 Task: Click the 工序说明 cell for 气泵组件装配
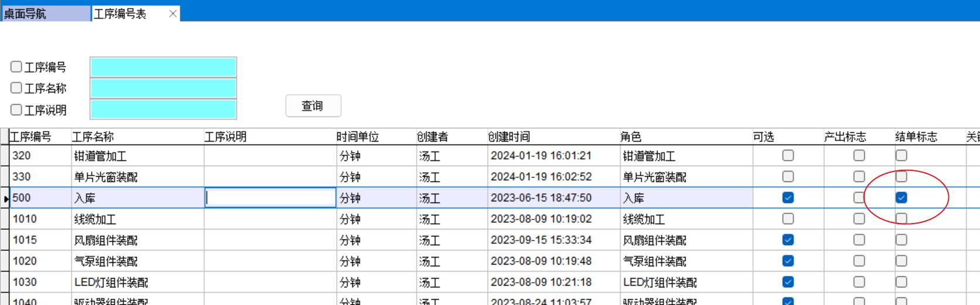(x=269, y=261)
